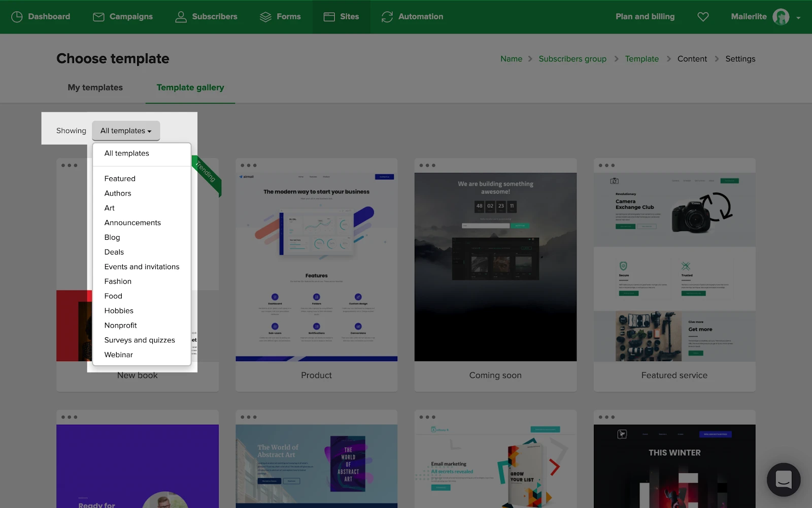Click the Campaigns envelope icon

click(98, 17)
